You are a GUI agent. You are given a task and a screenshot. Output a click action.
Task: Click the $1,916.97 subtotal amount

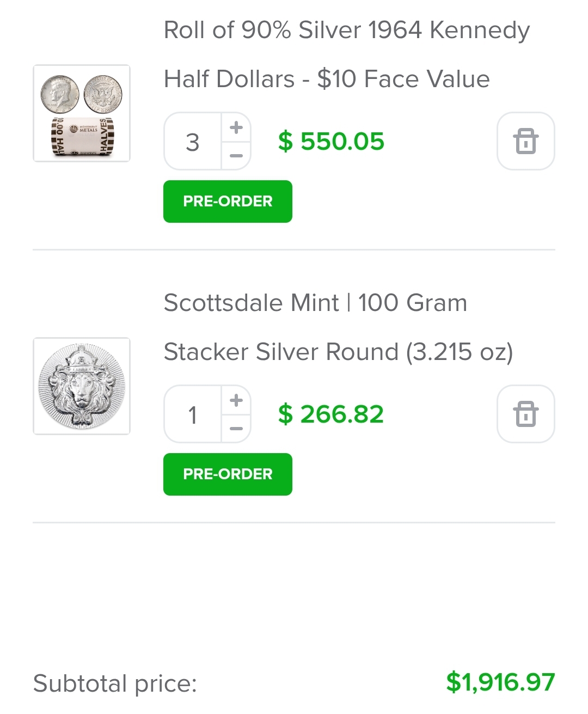(500, 682)
